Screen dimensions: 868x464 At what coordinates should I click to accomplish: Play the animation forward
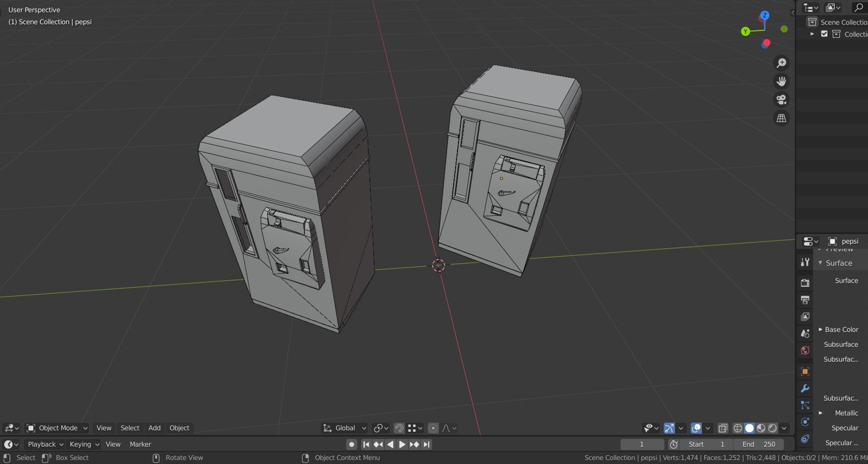pyautogui.click(x=402, y=445)
